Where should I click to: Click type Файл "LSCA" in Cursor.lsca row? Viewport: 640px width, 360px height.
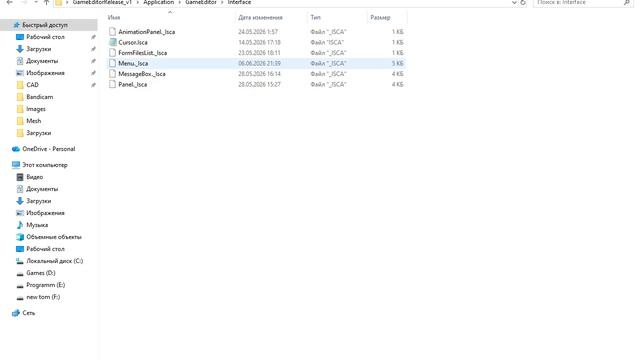pos(327,42)
